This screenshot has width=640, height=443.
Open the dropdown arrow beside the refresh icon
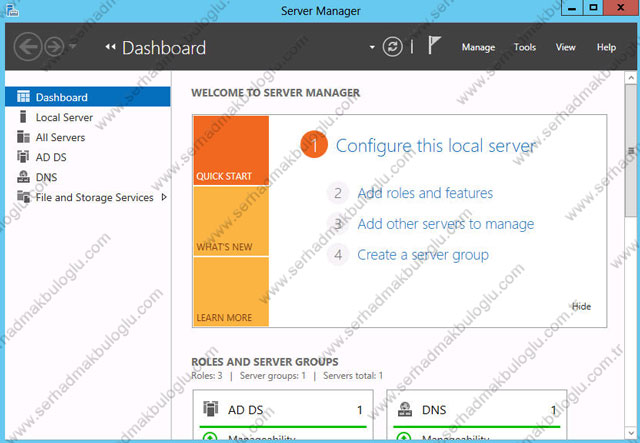[372, 47]
